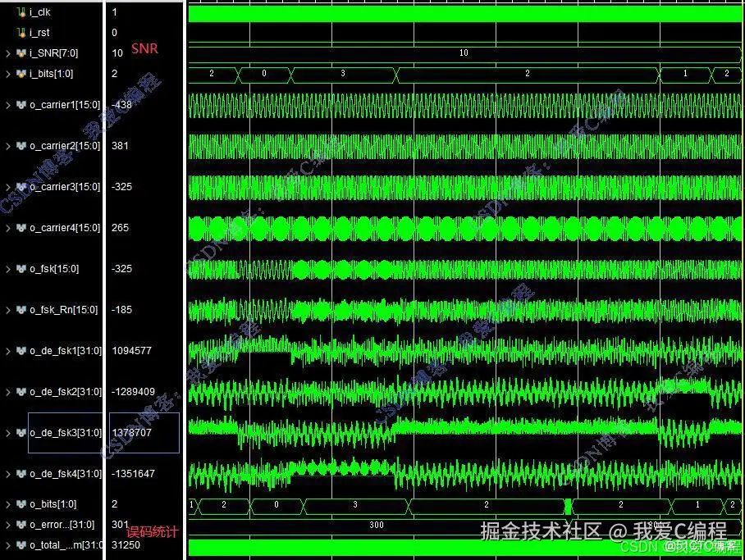Click the o_error bus icon
Screen dimensions: 745x560
pyautogui.click(x=21, y=525)
